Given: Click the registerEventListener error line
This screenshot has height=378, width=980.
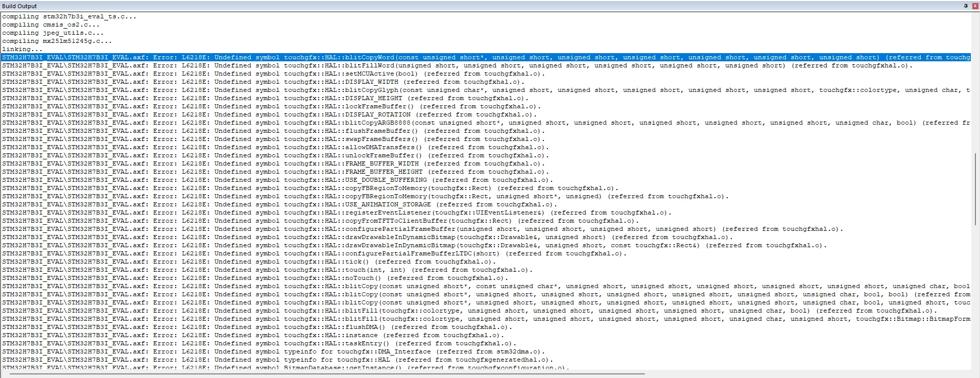Looking at the screenshot, I should pyautogui.click(x=337, y=212).
